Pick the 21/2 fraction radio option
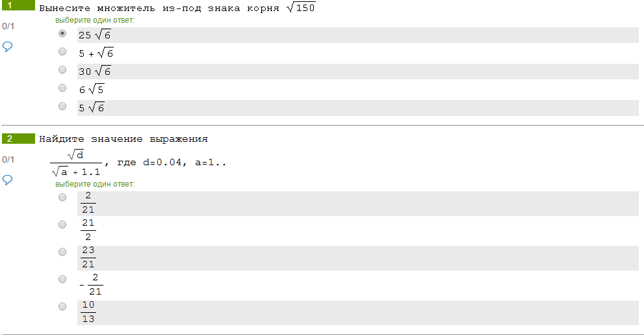This screenshot has width=644, height=335. pos(62,224)
